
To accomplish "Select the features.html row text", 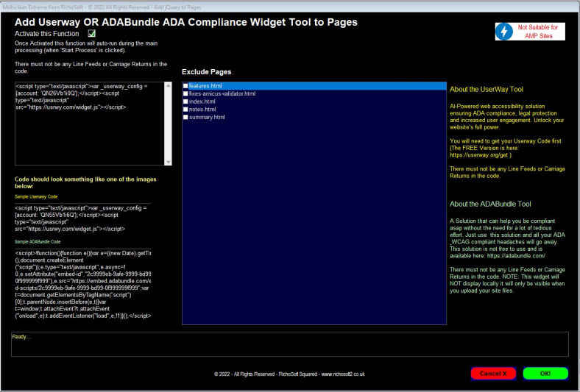I will (205, 86).
